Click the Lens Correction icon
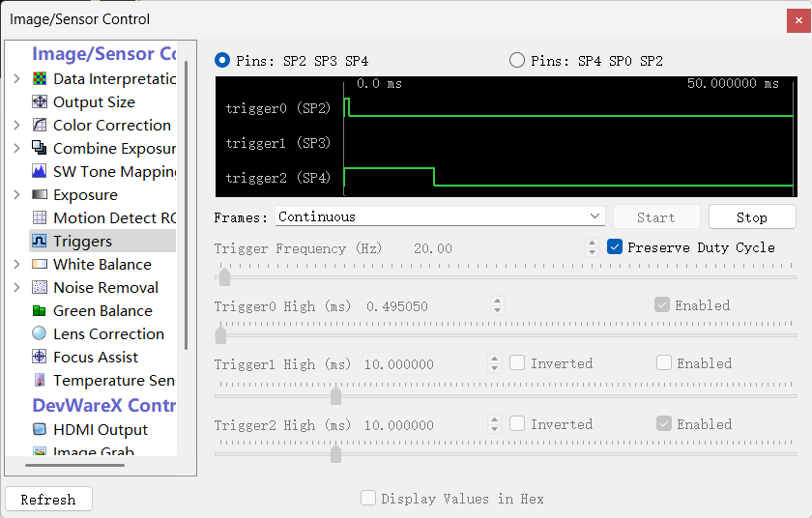Screen dimensions: 812x518 click(x=40, y=334)
